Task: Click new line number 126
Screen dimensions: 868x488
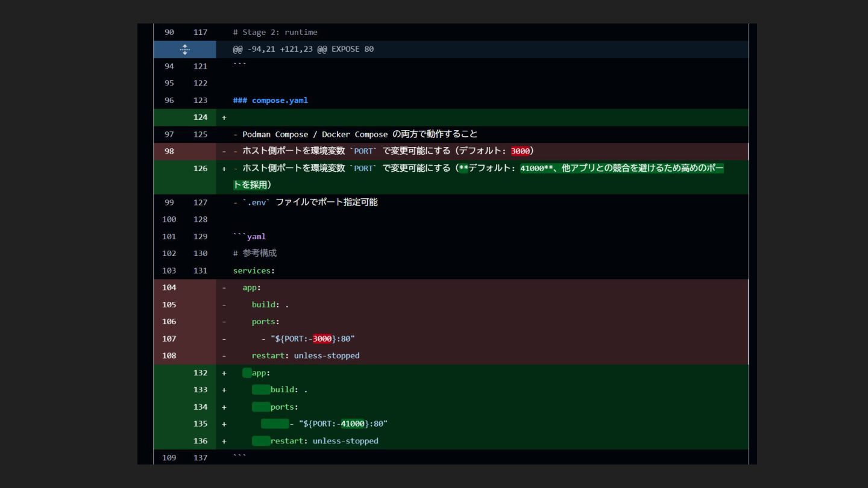Action: (200, 169)
